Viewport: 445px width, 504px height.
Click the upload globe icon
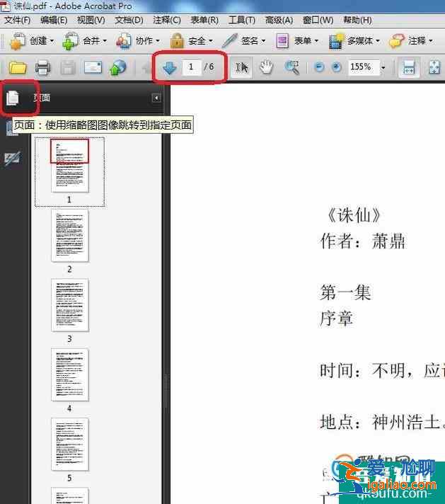[118, 68]
